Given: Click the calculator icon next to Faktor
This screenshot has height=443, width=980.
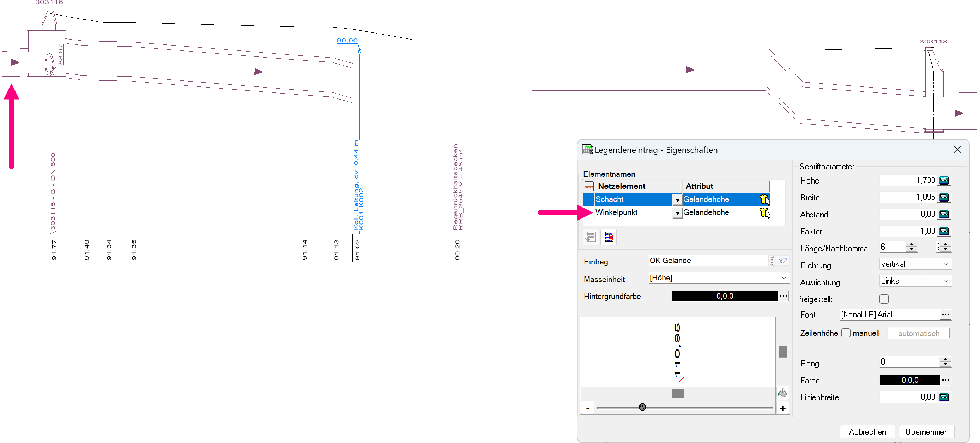Looking at the screenshot, I should tap(944, 232).
